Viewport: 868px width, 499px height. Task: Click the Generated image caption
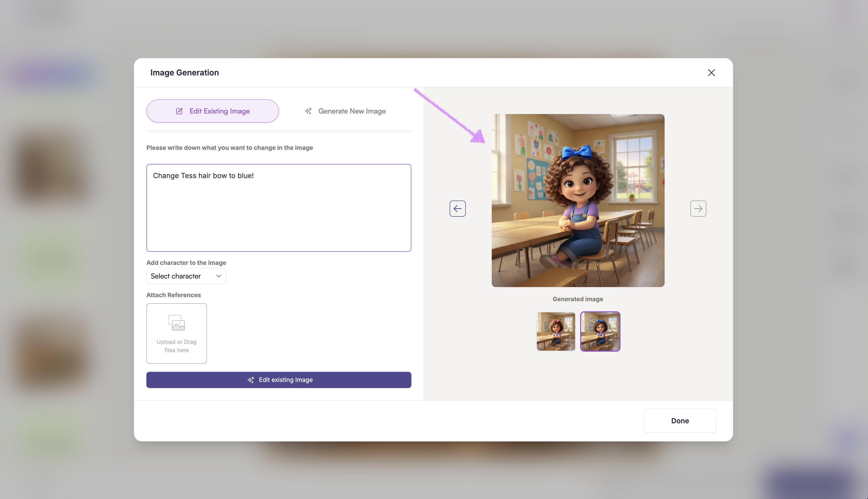[x=578, y=299]
